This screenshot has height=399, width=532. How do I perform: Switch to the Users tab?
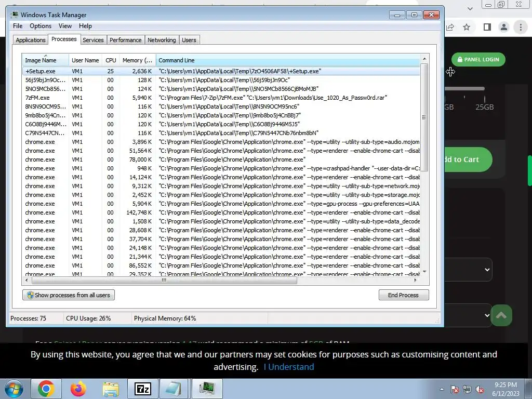189,40
